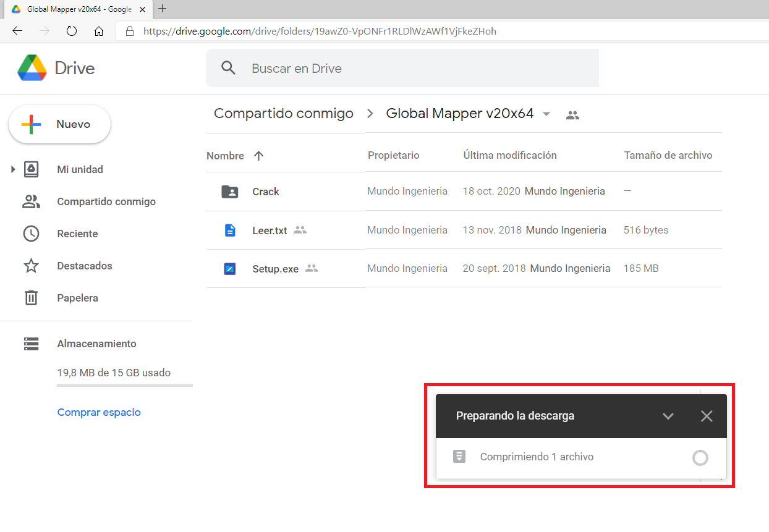
Task: Click the '516 bytes' size cell
Action: [x=646, y=230]
